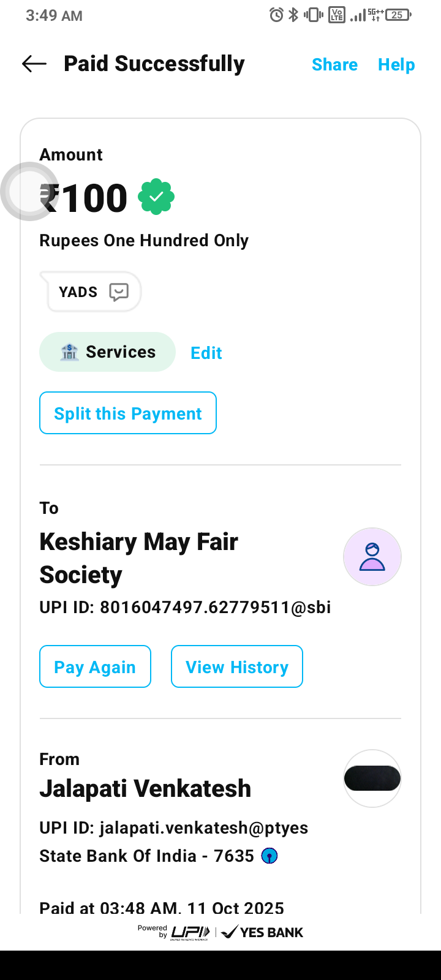Tap the payee UPI ID text
This screenshot has height=980, width=441.
pos(185,607)
